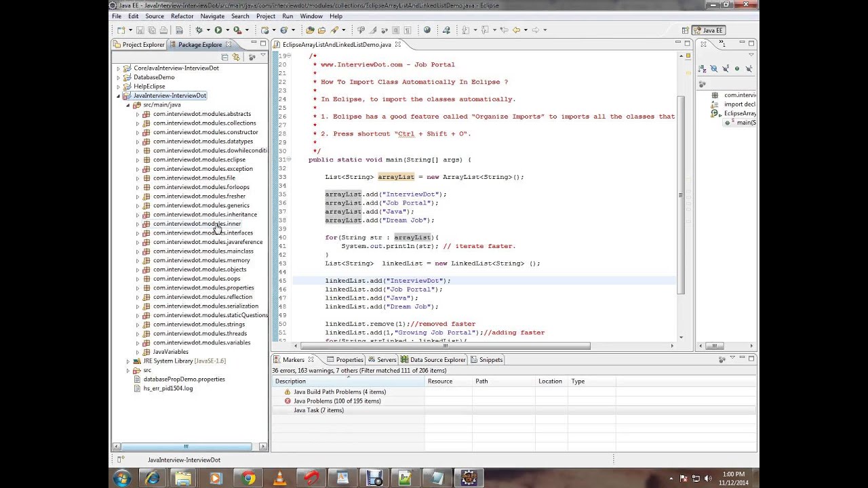Click the New file toolbar icon
Viewport: 868px width, 488px height.
(121, 30)
